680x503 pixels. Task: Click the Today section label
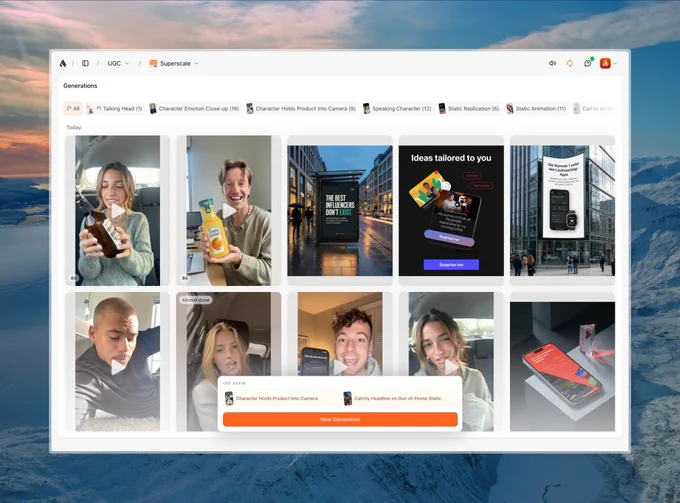click(74, 127)
